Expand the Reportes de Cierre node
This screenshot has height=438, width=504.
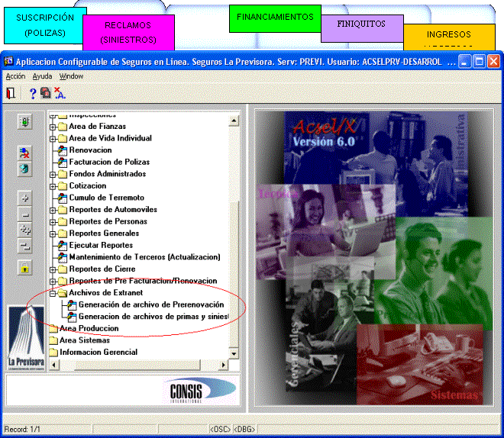[x=53, y=269]
